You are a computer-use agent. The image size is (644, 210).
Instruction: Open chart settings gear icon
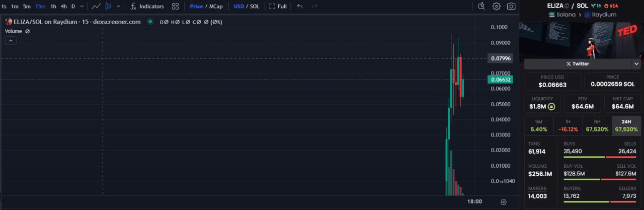coord(497,7)
